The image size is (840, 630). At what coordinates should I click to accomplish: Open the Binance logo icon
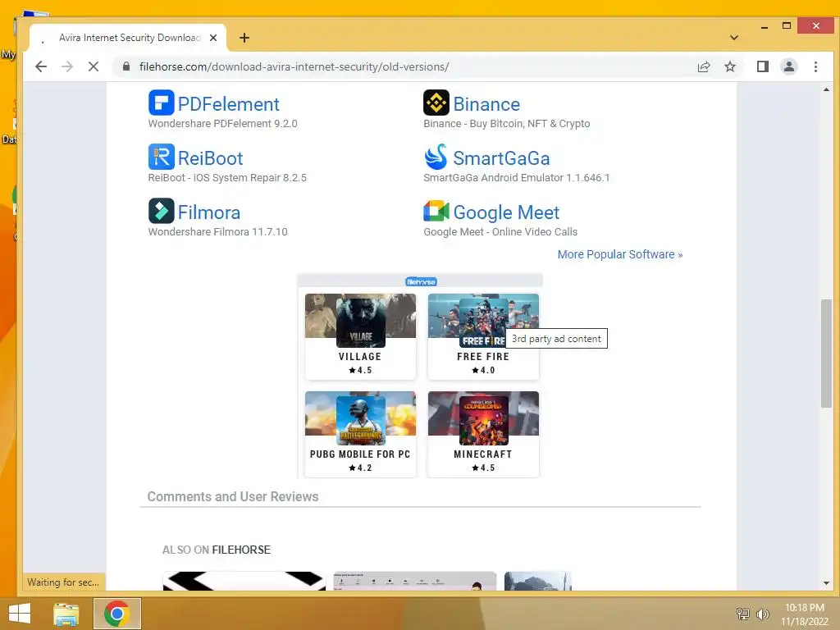[x=436, y=103]
